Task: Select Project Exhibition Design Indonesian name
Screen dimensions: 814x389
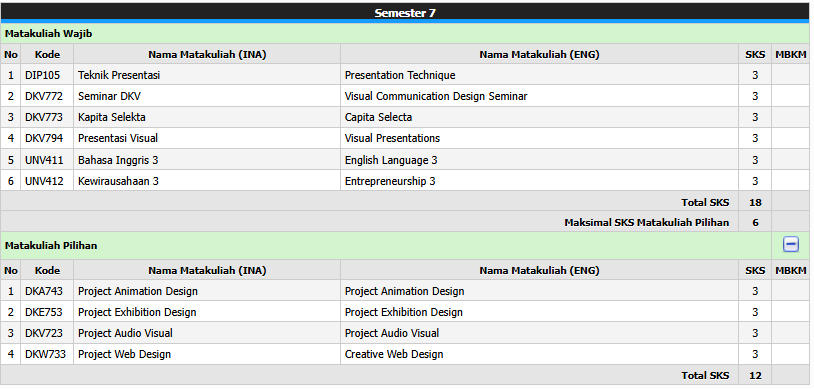Action: tap(137, 312)
